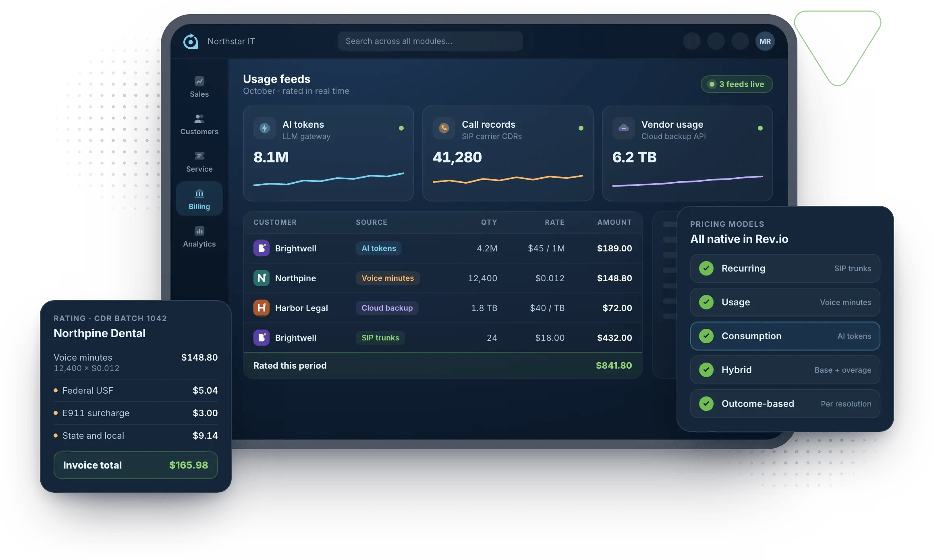Screen dimensions: 934x560
Task: Sort by the CUSTOMER column header
Action: click(275, 222)
